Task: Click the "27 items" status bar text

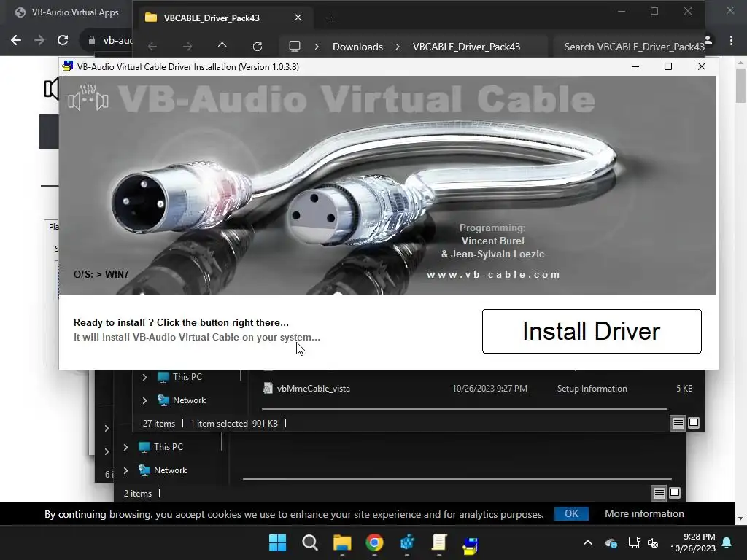Action: (158, 424)
